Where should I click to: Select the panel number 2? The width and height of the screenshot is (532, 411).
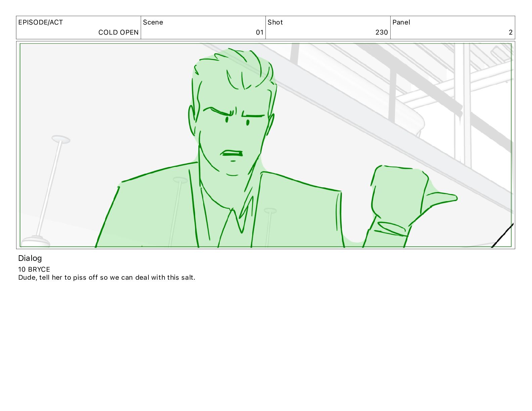511,33
